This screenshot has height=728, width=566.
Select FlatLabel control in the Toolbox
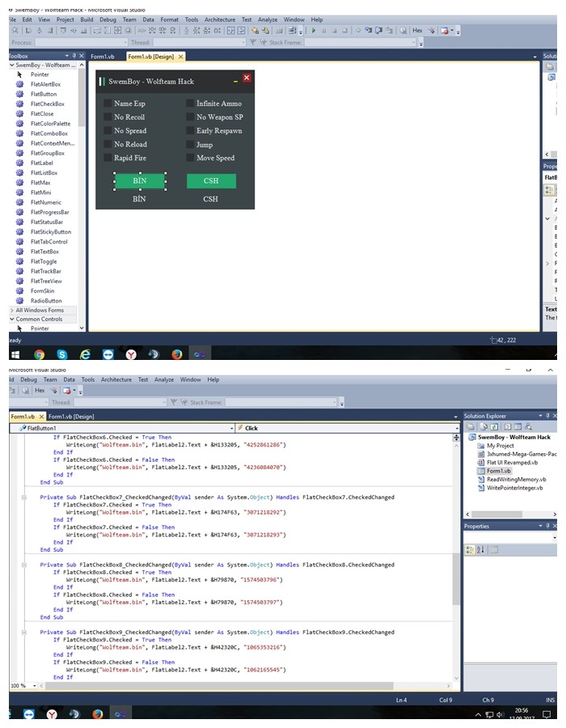tap(42, 163)
